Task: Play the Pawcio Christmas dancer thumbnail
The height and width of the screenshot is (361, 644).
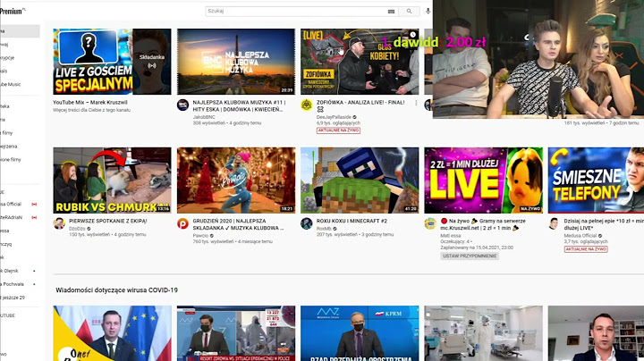Action: (236, 180)
